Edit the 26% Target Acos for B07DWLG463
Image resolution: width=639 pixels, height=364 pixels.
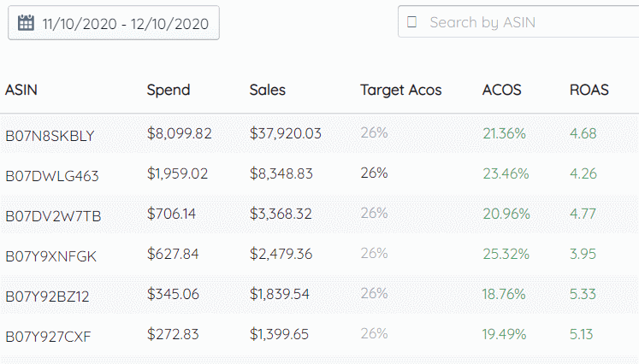[374, 173]
